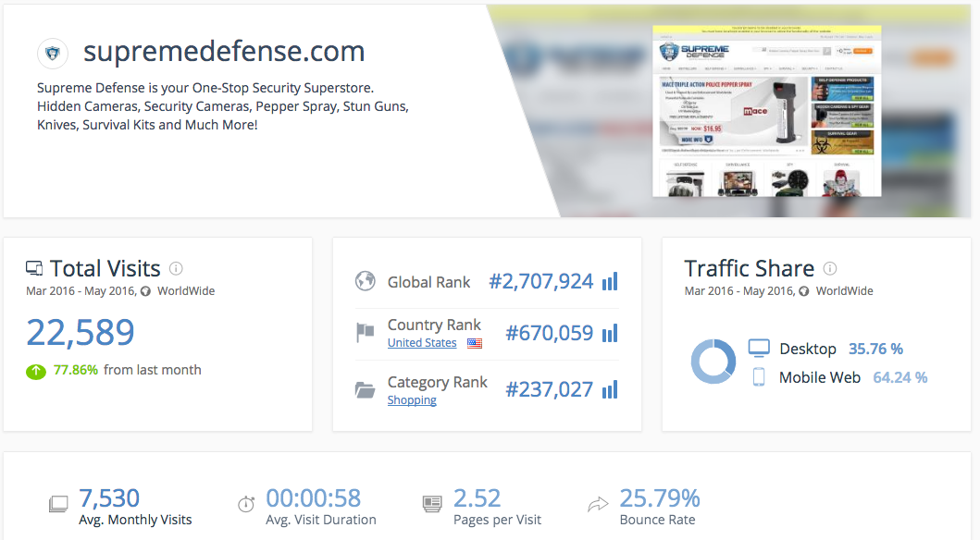Click the total visits value 22,589
This screenshot has height=540, width=980.
click(x=80, y=332)
